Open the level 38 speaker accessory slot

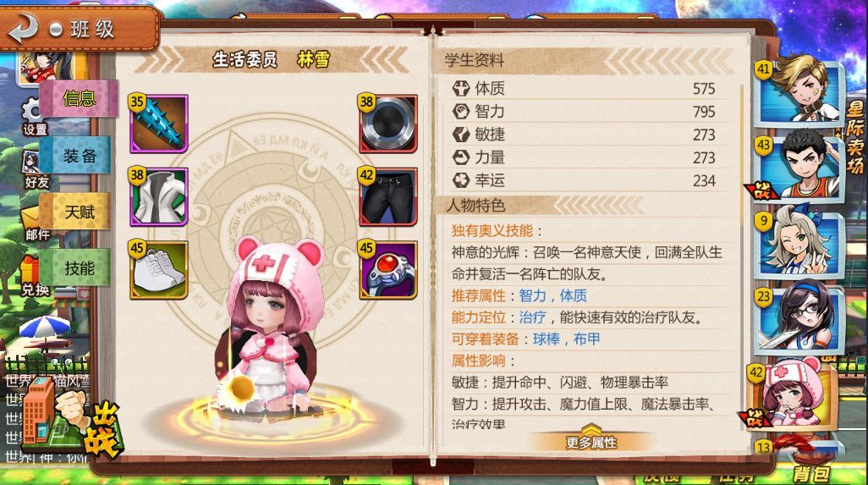tap(388, 124)
